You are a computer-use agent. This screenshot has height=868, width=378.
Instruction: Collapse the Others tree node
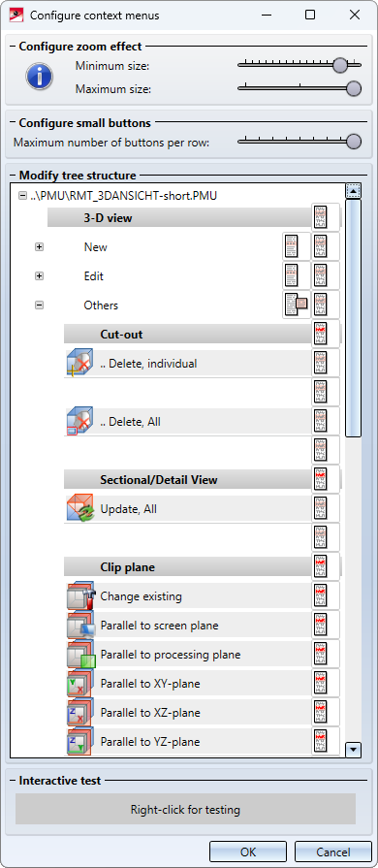[x=40, y=305]
